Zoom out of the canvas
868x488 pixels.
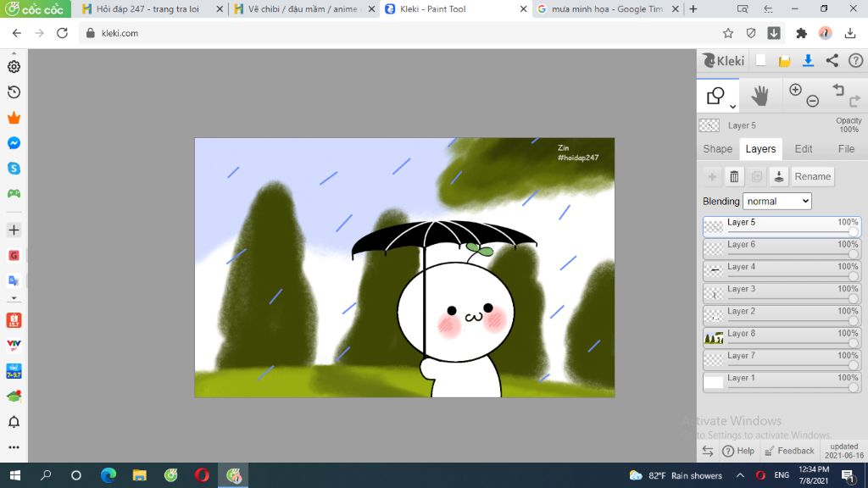813,101
